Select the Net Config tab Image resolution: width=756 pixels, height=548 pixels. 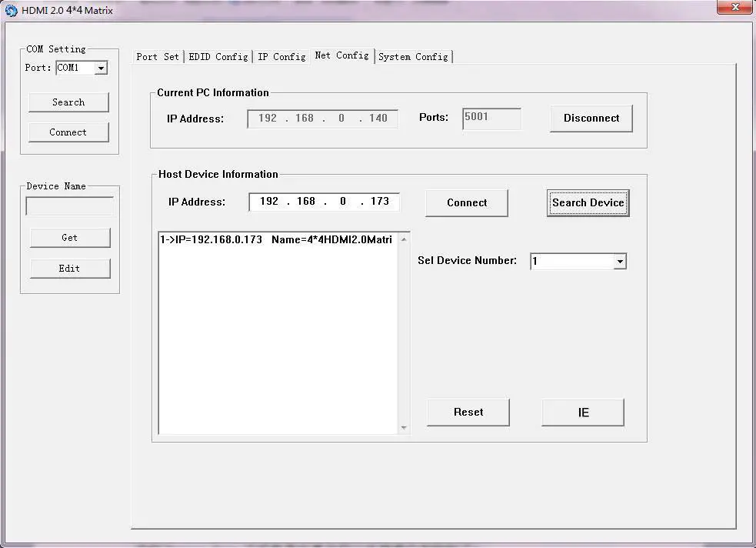[x=341, y=55]
